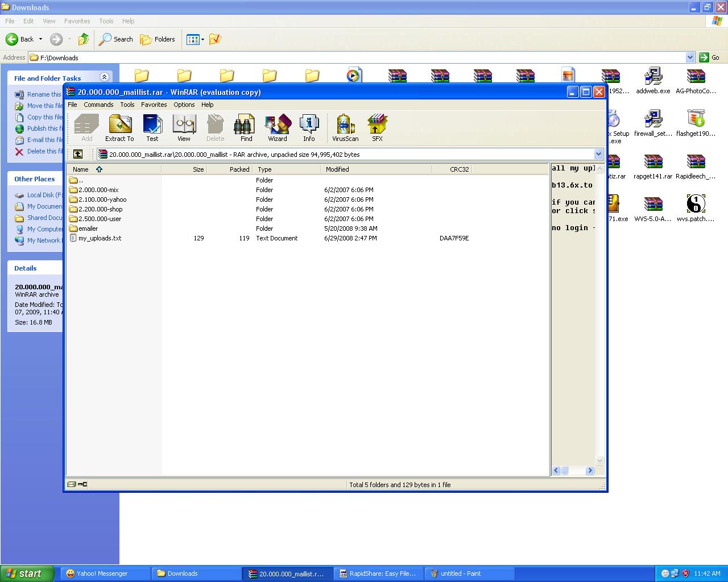Open the View menu in Downloads Explorer

click(49, 21)
